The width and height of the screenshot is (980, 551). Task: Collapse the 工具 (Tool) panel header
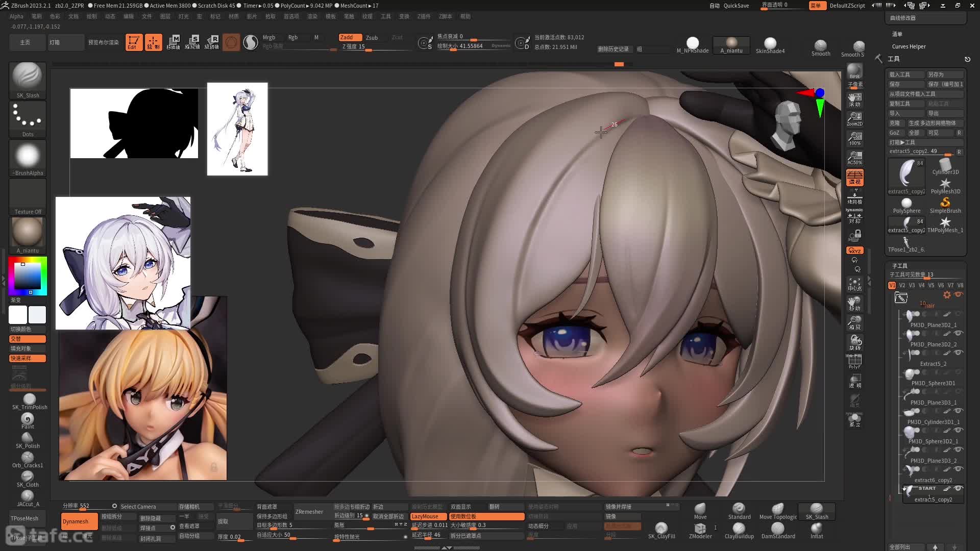894,59
